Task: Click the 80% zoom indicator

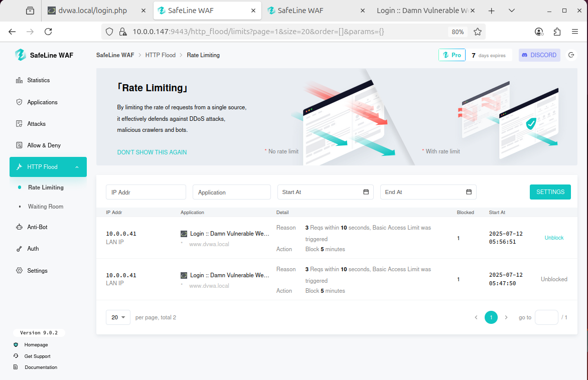Action: 458,32
